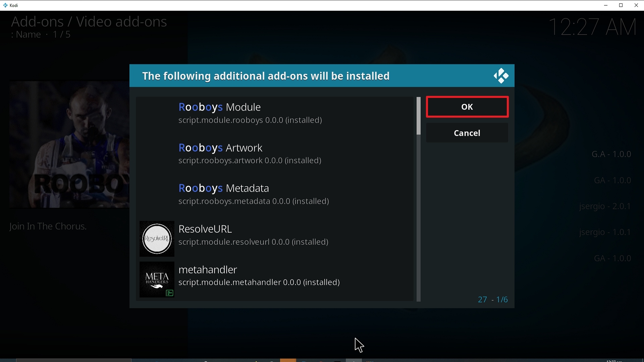Click the 'G.A - 1.0.0' background entry
Screen dimensions: 644x362
(611, 154)
